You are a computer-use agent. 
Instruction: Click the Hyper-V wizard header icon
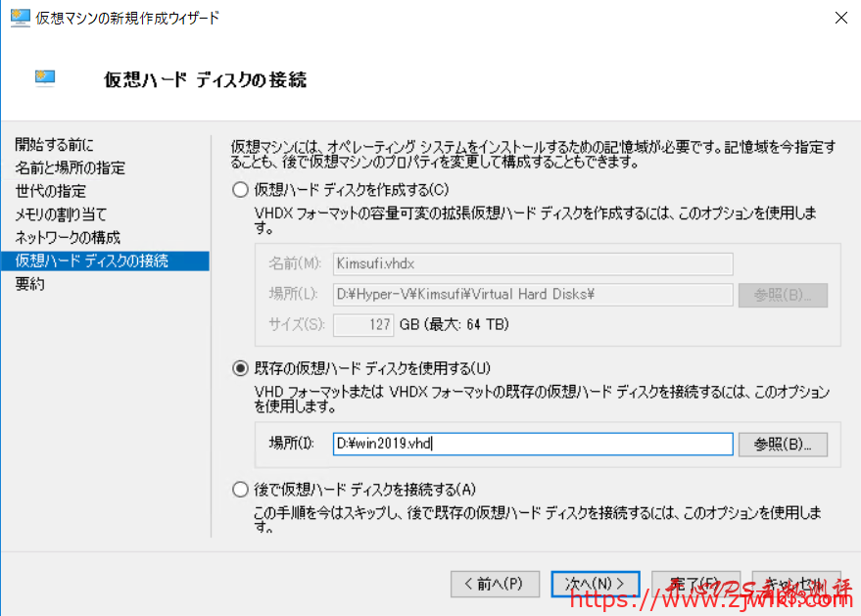(43, 77)
